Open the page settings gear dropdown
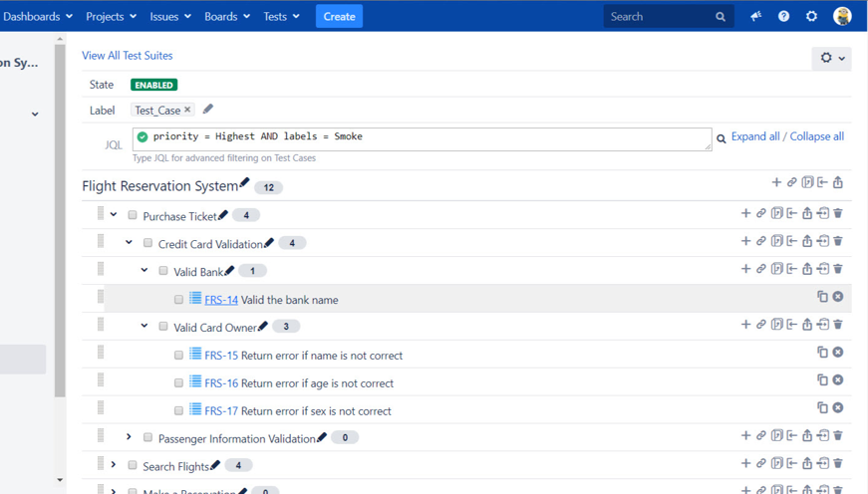Image resolution: width=868 pixels, height=494 pixels. click(x=831, y=58)
